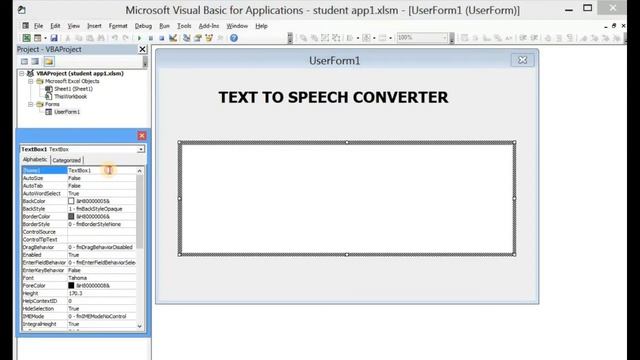The height and width of the screenshot is (360, 640).
Task: Click the Find binoculars icon
Action: point(101,38)
